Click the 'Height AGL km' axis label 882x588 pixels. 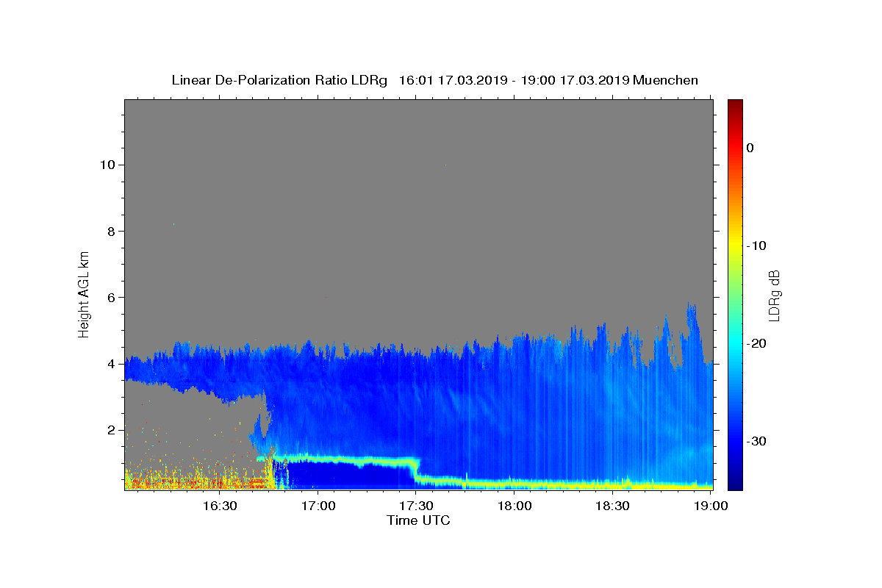point(84,293)
